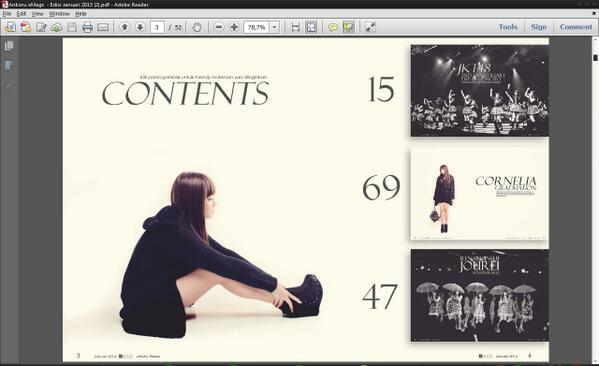
Task: Open the Comment pane
Action: pos(576,27)
